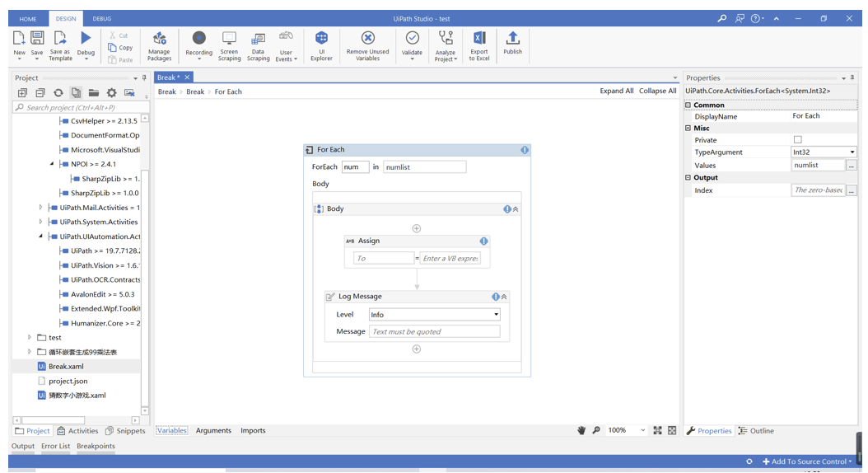
Task: Open Analyze Project options
Action: 446,45
